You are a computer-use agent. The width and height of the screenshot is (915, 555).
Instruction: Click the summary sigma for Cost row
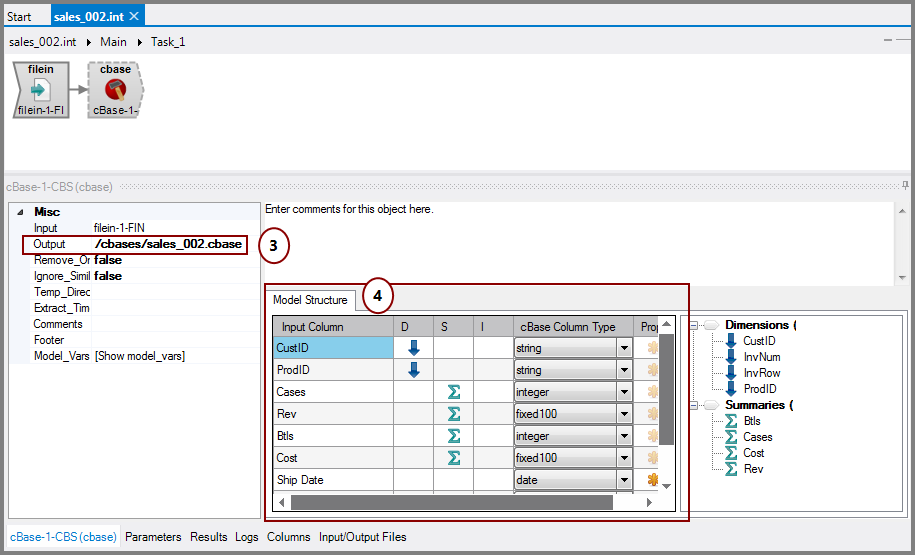point(453,458)
